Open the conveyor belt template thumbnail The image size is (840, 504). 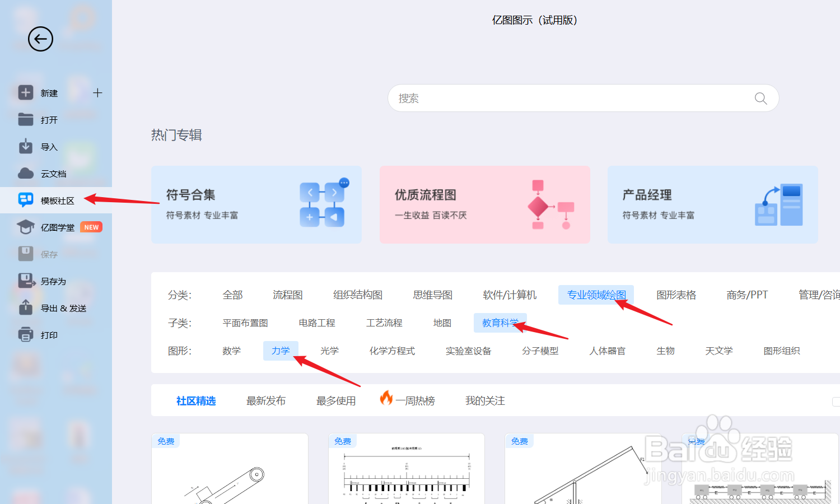(x=230, y=469)
